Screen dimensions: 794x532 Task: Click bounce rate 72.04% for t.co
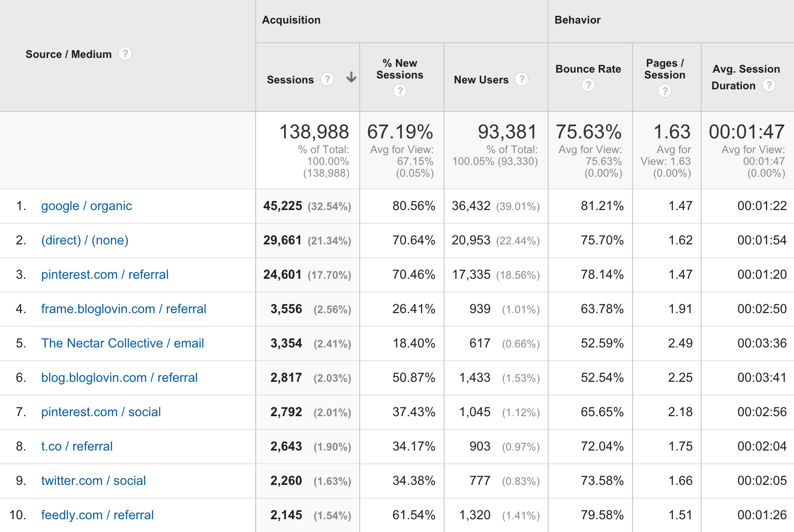coord(602,446)
